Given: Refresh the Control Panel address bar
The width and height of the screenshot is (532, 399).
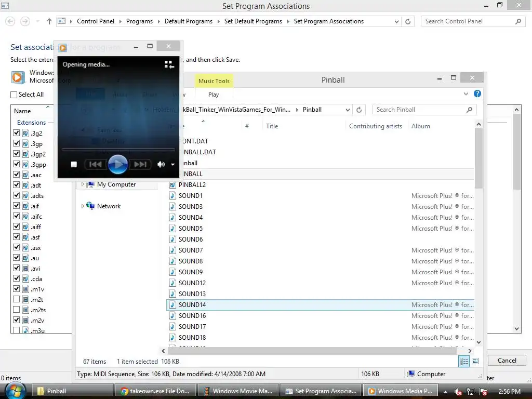Looking at the screenshot, I should 408,21.
